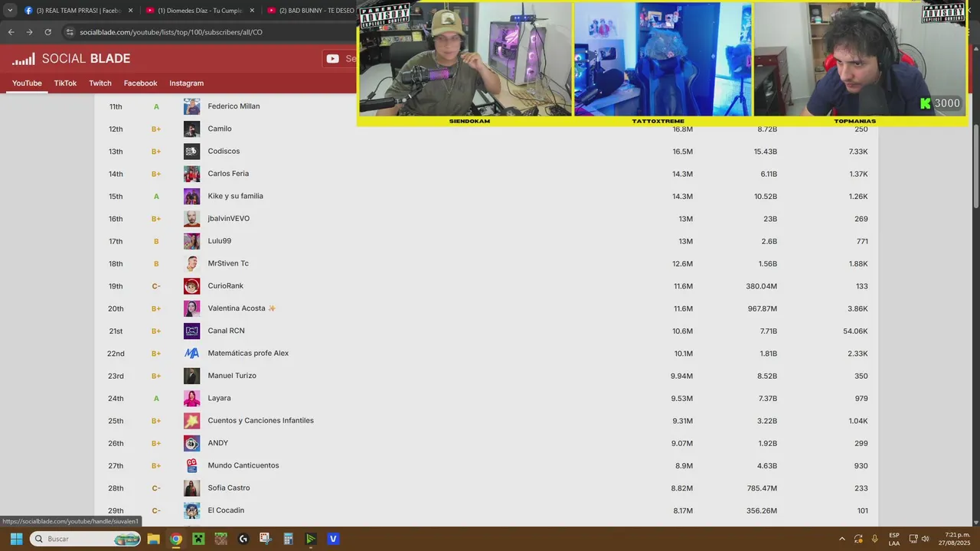Go back with the browser back arrow

coord(11,32)
